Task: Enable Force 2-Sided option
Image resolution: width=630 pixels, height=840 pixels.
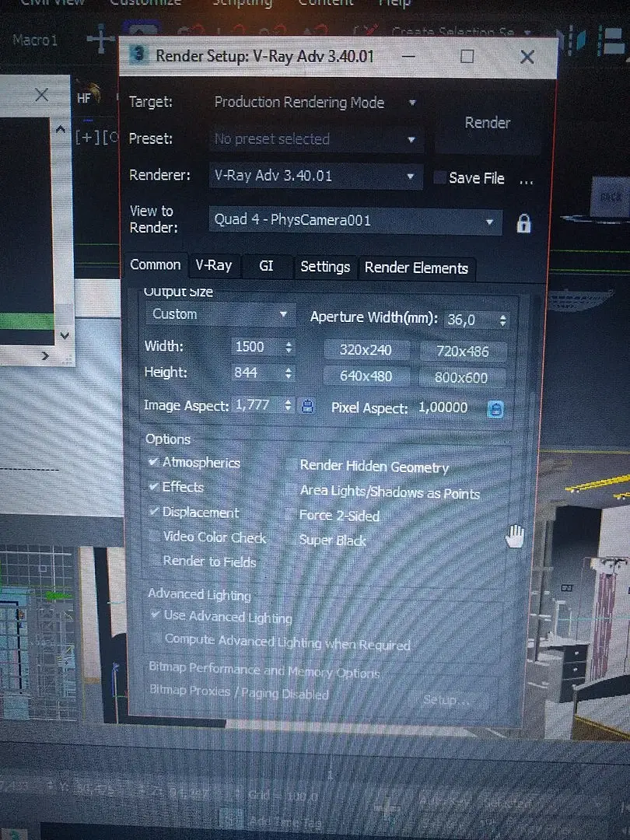Action: point(290,515)
